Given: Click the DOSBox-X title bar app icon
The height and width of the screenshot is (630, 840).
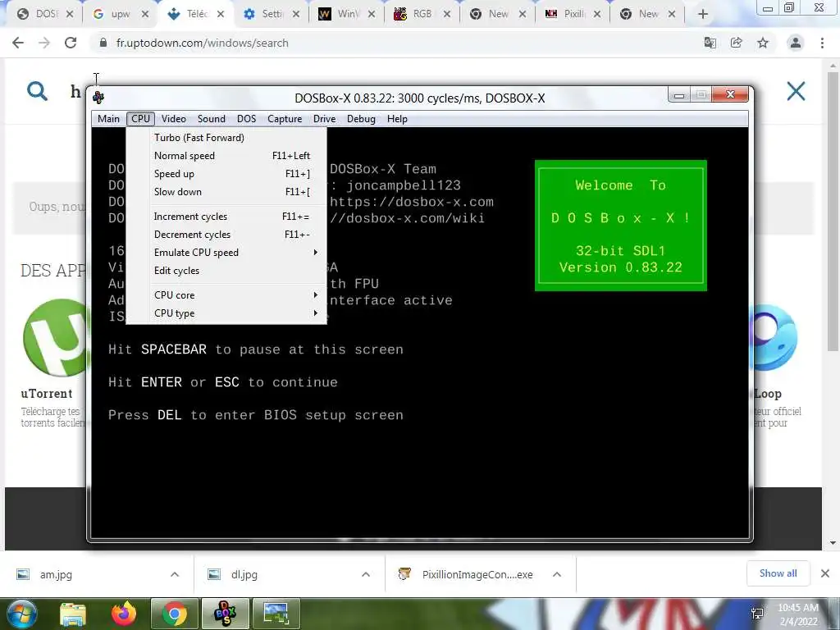Looking at the screenshot, I should tap(98, 98).
